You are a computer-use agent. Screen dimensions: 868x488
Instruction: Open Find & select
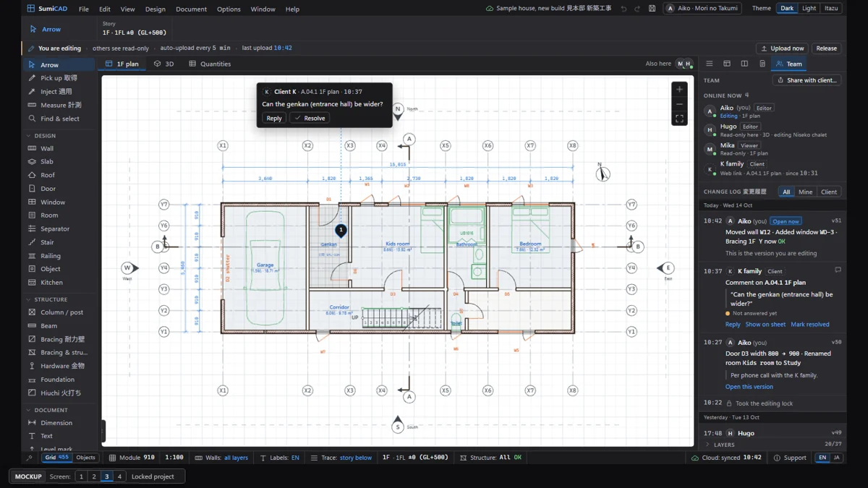coord(59,119)
